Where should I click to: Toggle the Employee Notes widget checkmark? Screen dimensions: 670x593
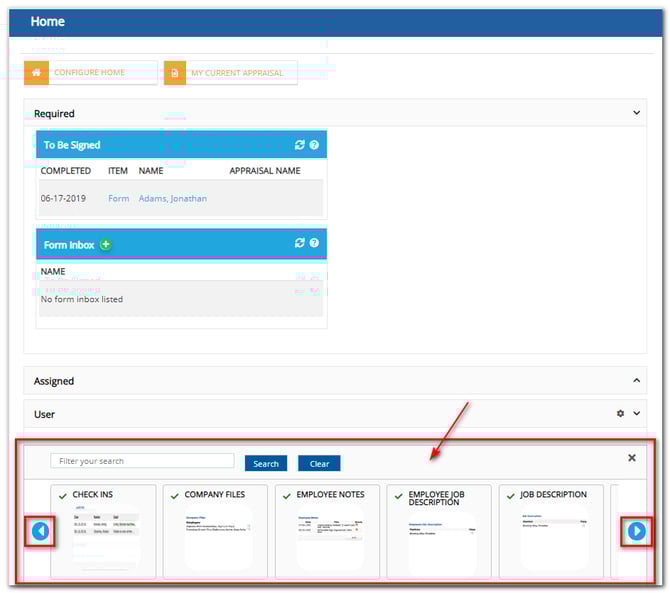coord(287,495)
